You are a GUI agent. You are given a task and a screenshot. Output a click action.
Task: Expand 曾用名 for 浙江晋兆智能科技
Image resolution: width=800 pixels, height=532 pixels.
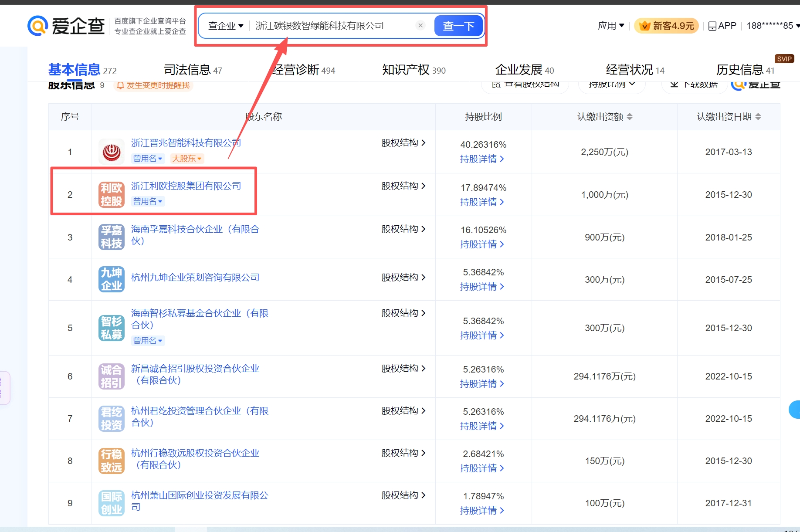[148, 159]
